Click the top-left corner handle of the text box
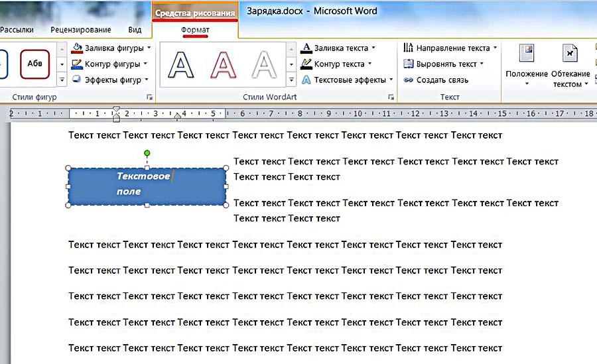This screenshot has height=364, width=597. (x=68, y=168)
